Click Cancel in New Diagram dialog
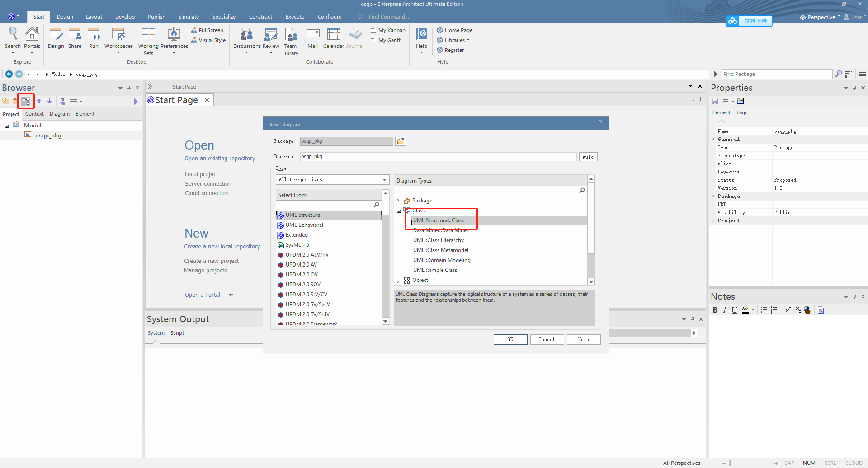This screenshot has height=468, width=868. [x=547, y=339]
